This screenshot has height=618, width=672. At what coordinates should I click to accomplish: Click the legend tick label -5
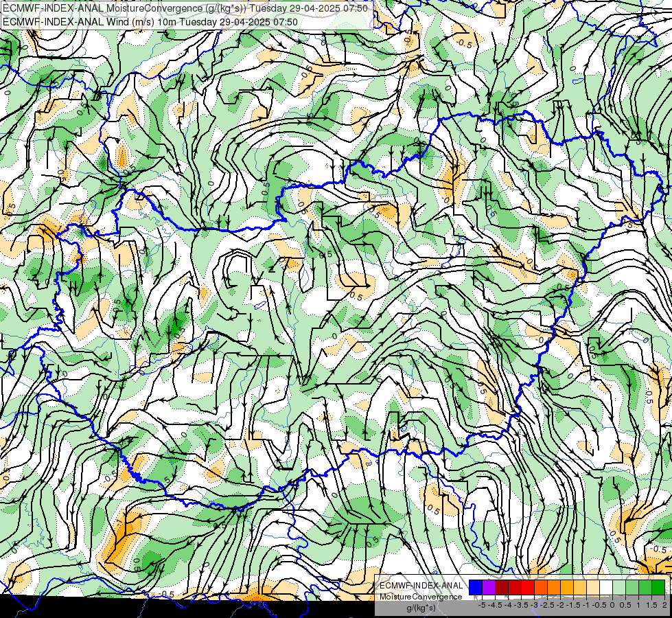(x=482, y=605)
